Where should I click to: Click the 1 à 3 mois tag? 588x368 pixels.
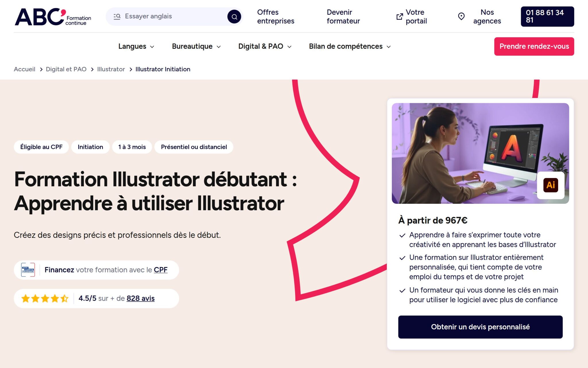coord(132,147)
